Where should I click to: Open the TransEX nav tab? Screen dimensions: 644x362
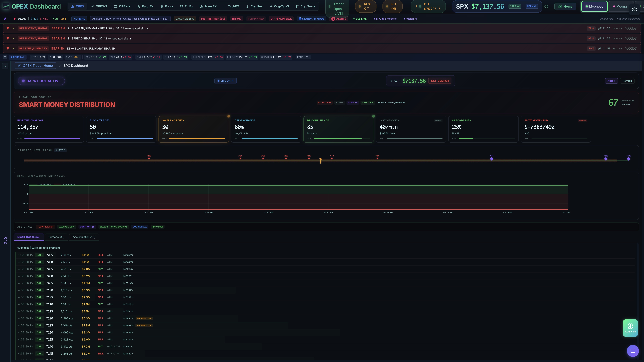[208, 7]
